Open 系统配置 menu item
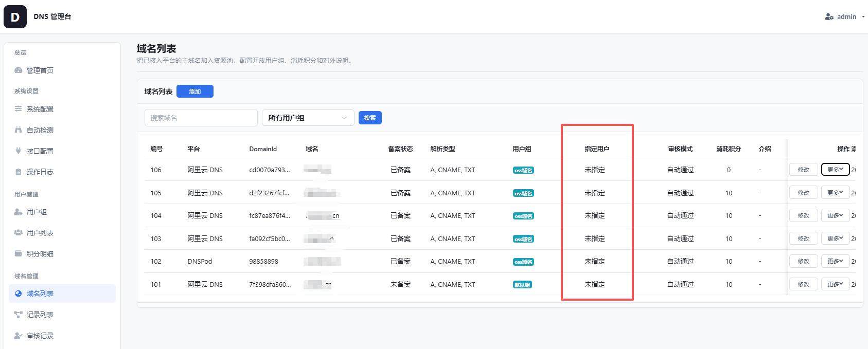This screenshot has height=349, width=868. [x=62, y=109]
